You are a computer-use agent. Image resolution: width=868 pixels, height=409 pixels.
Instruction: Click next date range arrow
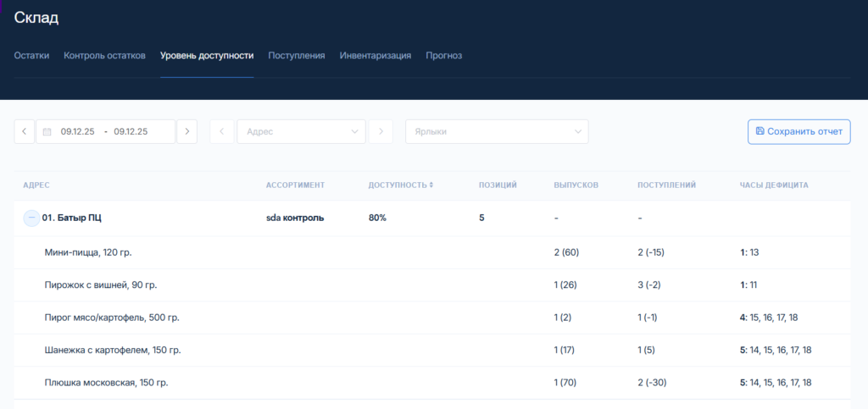coord(186,131)
